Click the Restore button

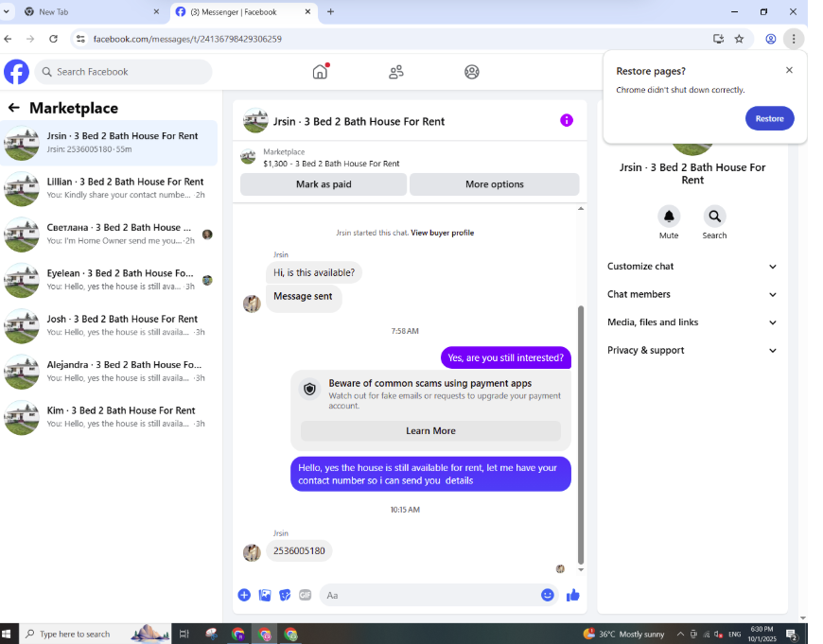pos(769,118)
